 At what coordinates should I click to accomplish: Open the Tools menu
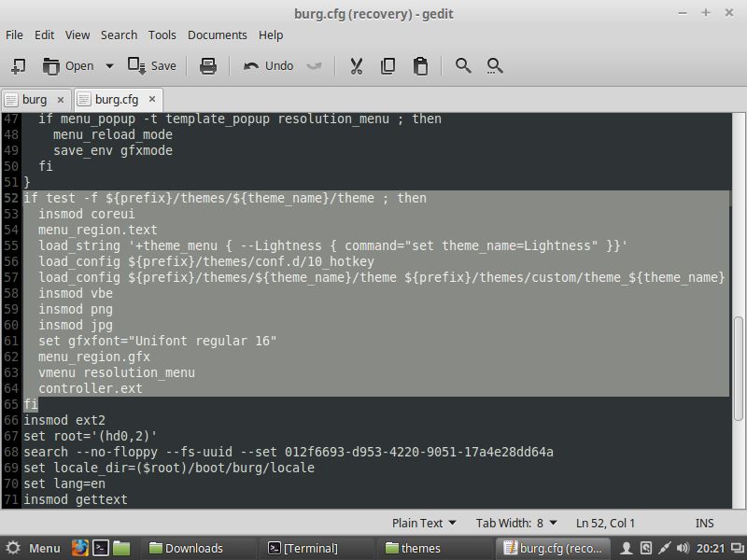point(162,35)
